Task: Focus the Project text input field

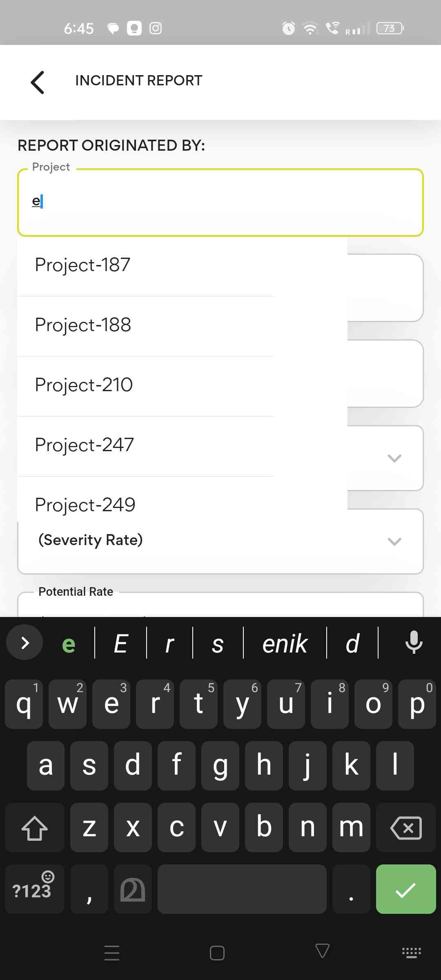Action: (x=220, y=203)
